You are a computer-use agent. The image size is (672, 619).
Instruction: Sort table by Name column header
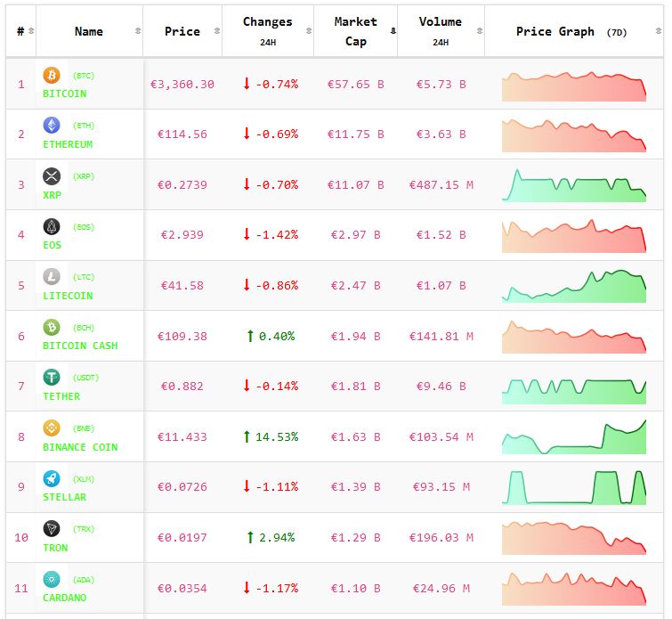(x=89, y=31)
